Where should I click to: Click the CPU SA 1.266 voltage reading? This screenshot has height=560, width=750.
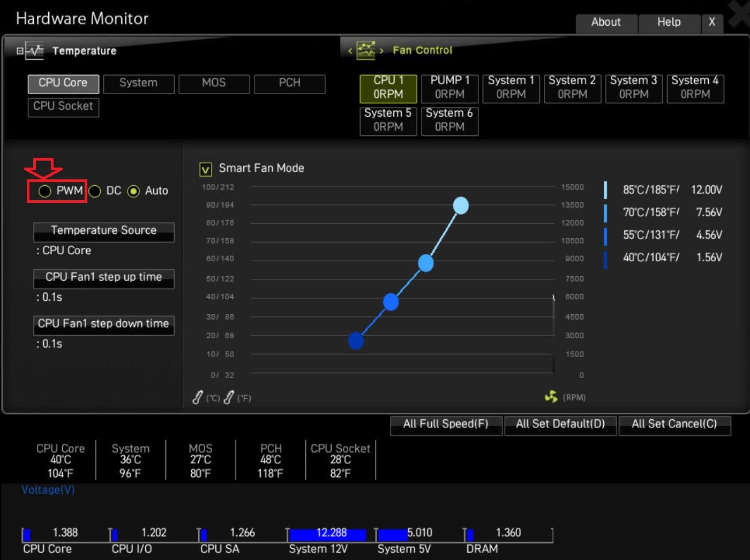[243, 533]
